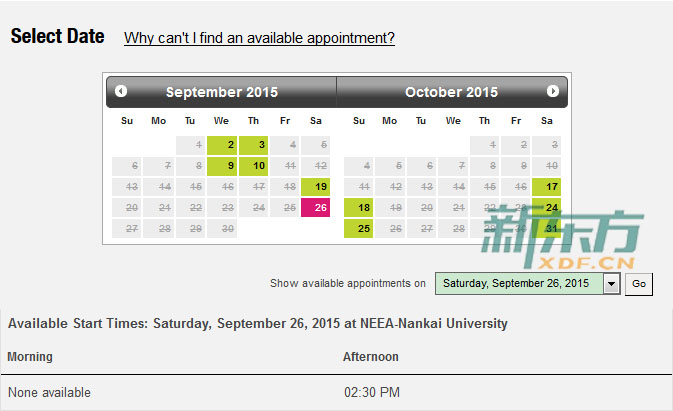Select Sunday October 25
The width and height of the screenshot is (673, 411).
358,229
